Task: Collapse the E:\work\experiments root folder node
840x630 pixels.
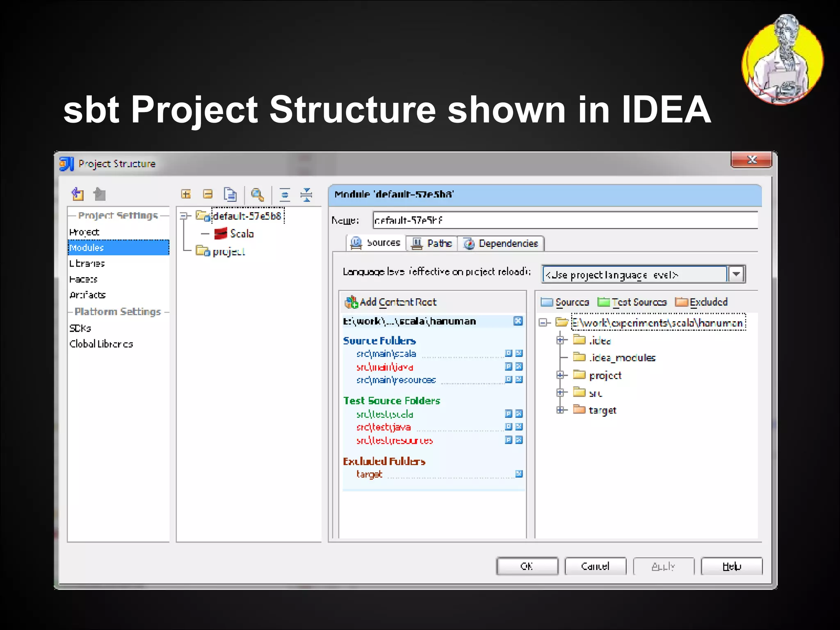Action: [543, 322]
